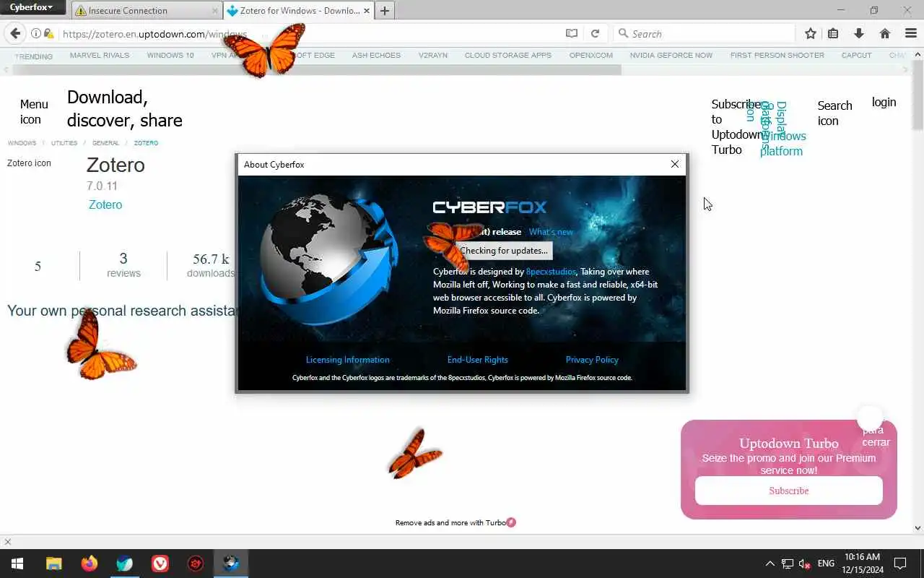Image resolution: width=924 pixels, height=578 pixels.
Task: Close the Insecure Connection tab
Action: point(215,11)
